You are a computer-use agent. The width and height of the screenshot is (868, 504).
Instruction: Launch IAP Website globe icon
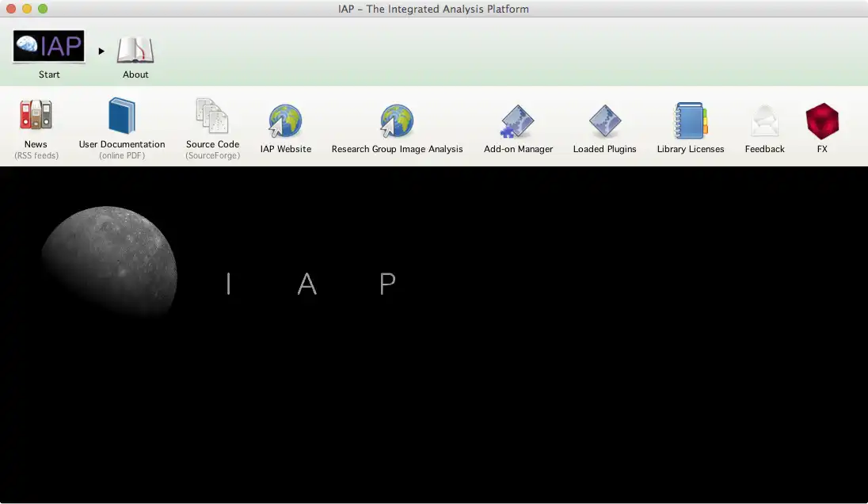(x=285, y=120)
